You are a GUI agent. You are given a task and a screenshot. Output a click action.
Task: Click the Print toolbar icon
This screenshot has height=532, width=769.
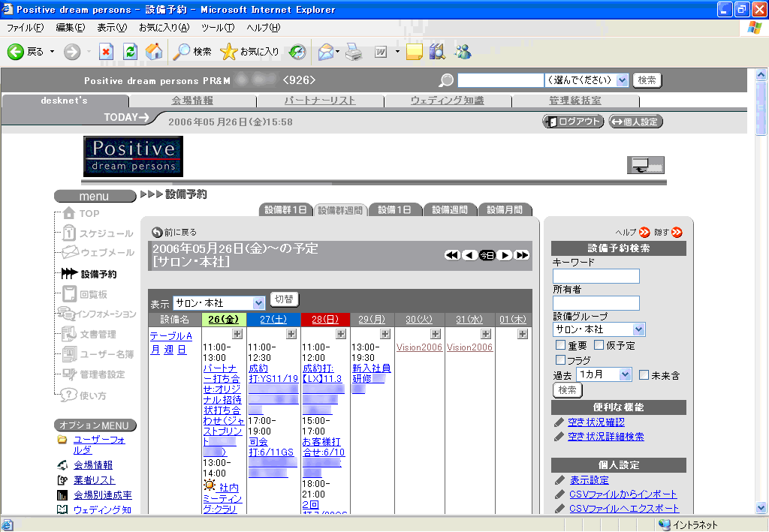(x=354, y=52)
